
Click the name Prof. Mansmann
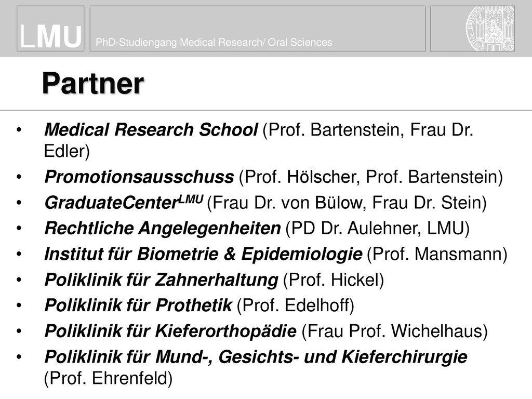(437, 254)
